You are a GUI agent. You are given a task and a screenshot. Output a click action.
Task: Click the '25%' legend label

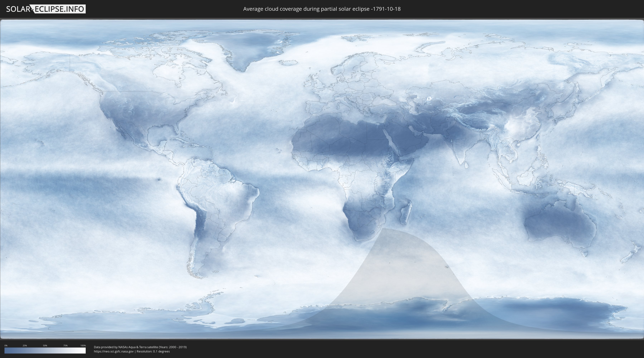(x=25, y=345)
